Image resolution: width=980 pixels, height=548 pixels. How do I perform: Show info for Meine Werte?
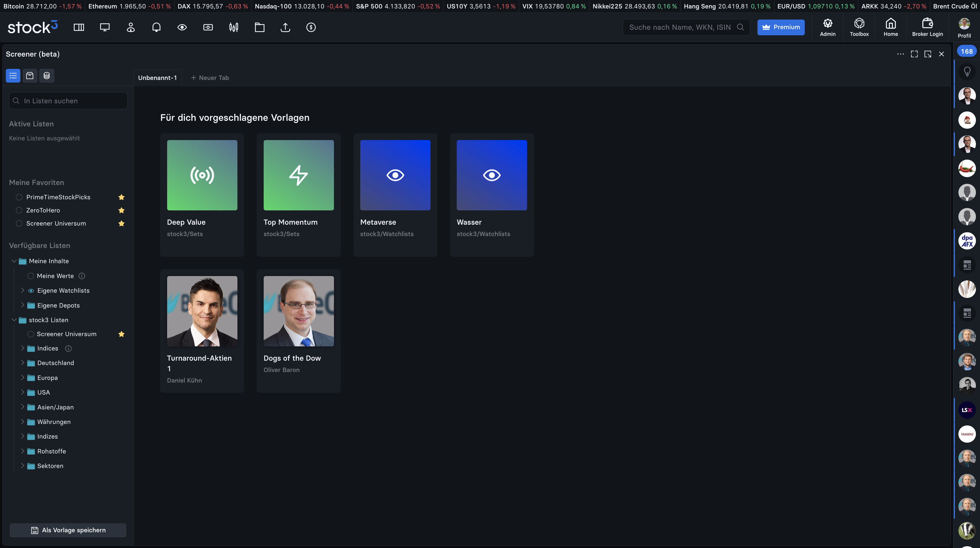(x=82, y=276)
